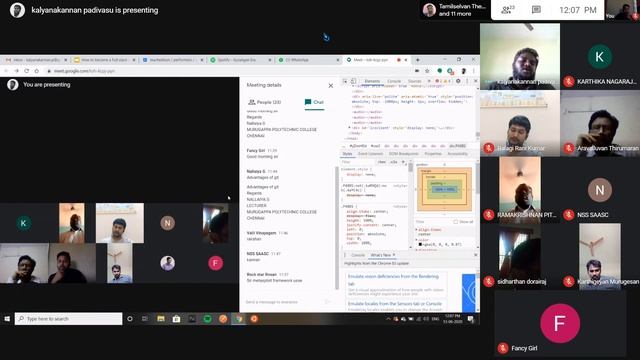Open Task View on the taskbar
Image resolution: width=640 pixels, height=360 pixels.
(145, 319)
